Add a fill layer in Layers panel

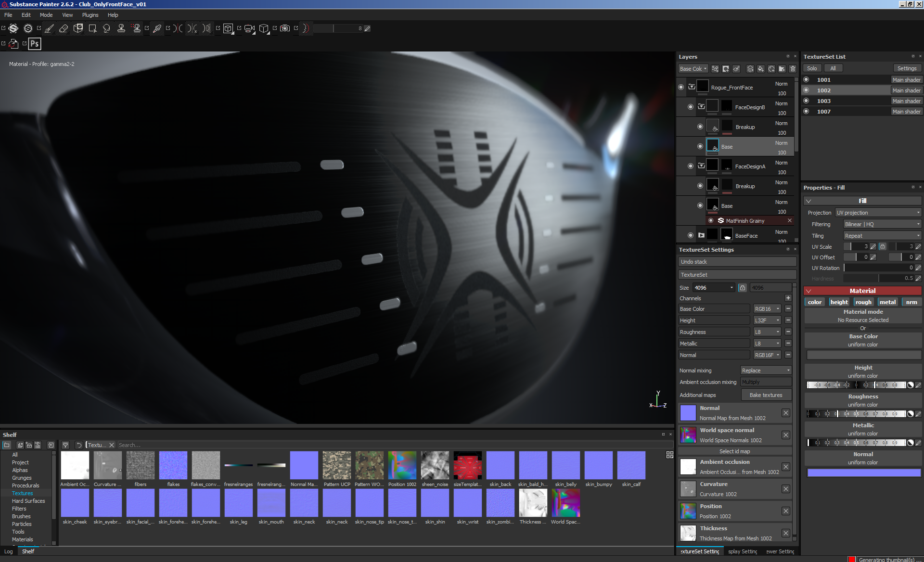point(761,69)
